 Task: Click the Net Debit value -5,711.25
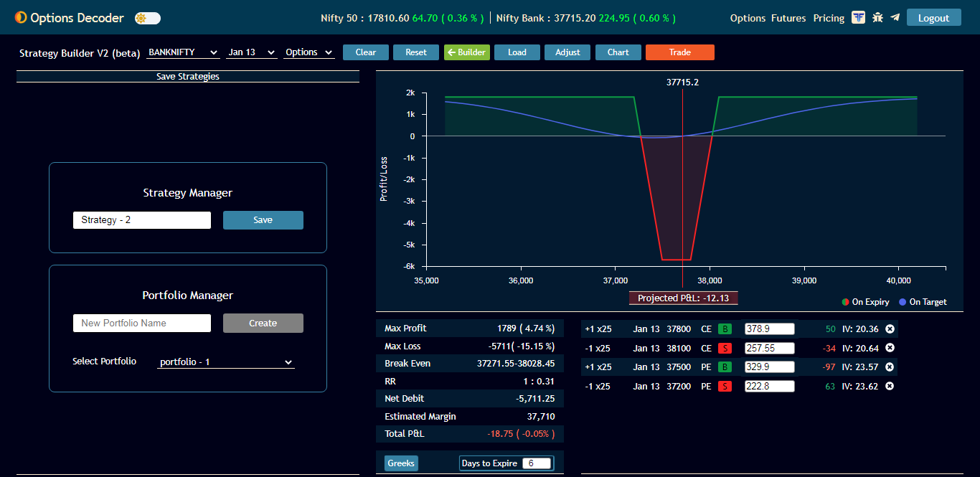point(535,399)
